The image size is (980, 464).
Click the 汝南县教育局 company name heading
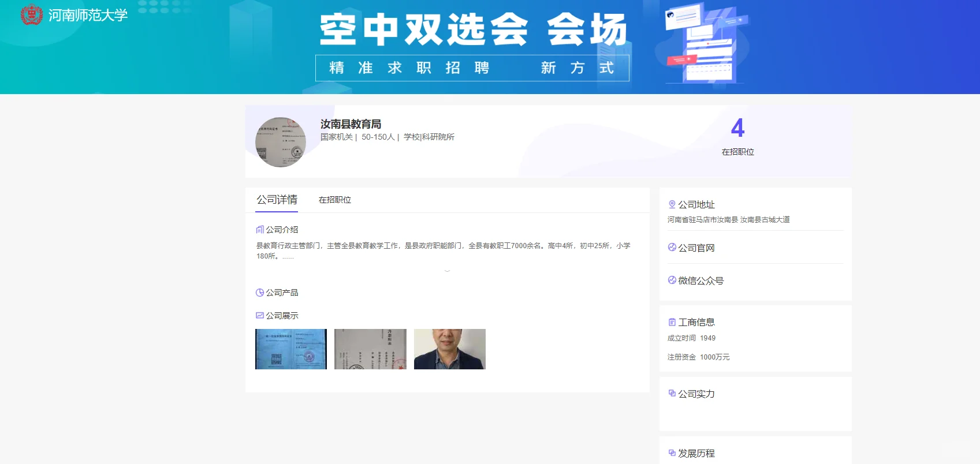[351, 124]
